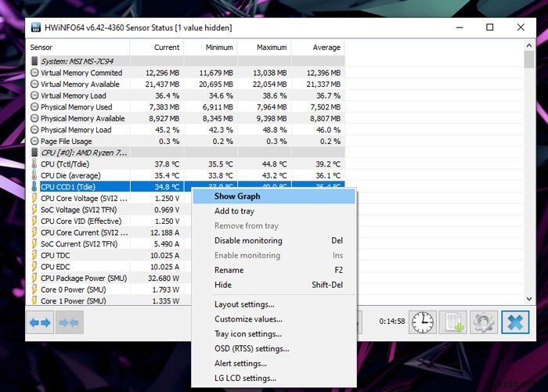Click circle icon beside Page File Usage
The height and width of the screenshot is (392, 548).
[34, 141]
